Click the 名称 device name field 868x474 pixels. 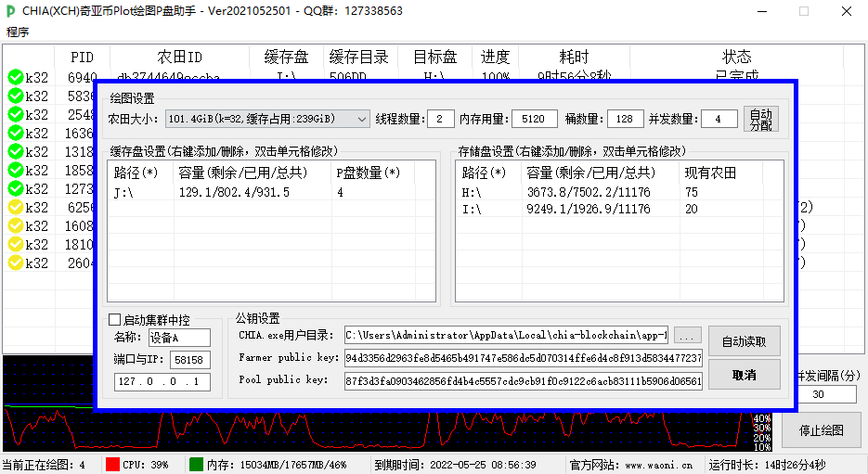click(179, 338)
